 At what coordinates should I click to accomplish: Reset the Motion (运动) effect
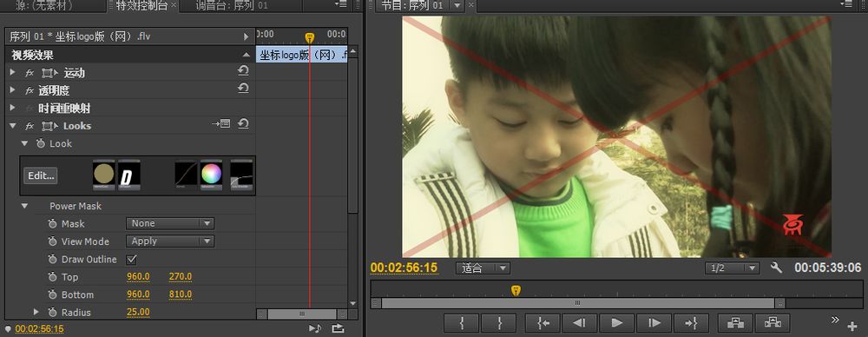[243, 70]
